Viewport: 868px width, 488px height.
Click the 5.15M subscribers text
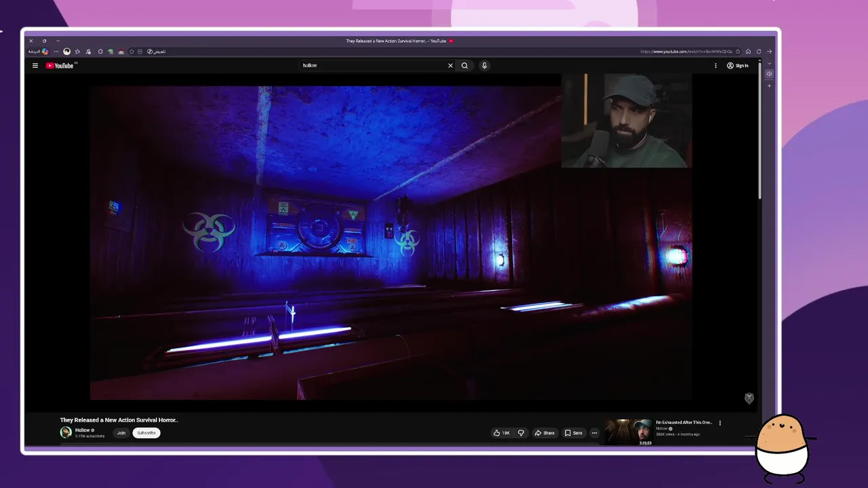point(90,436)
